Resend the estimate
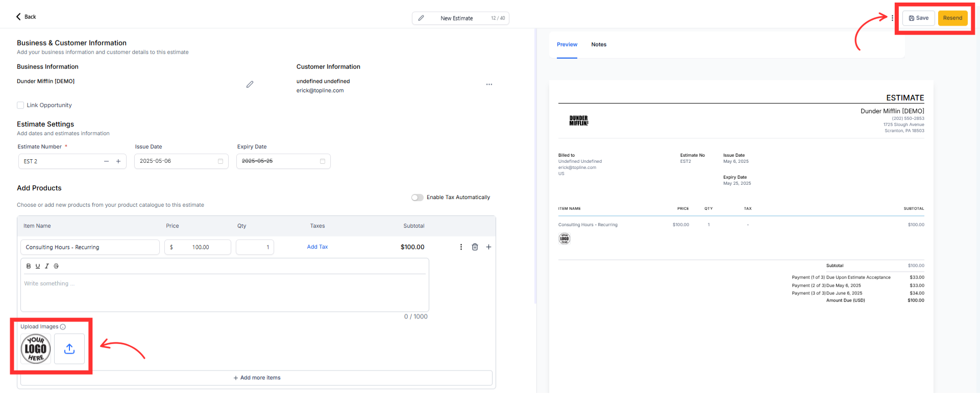 (952, 18)
